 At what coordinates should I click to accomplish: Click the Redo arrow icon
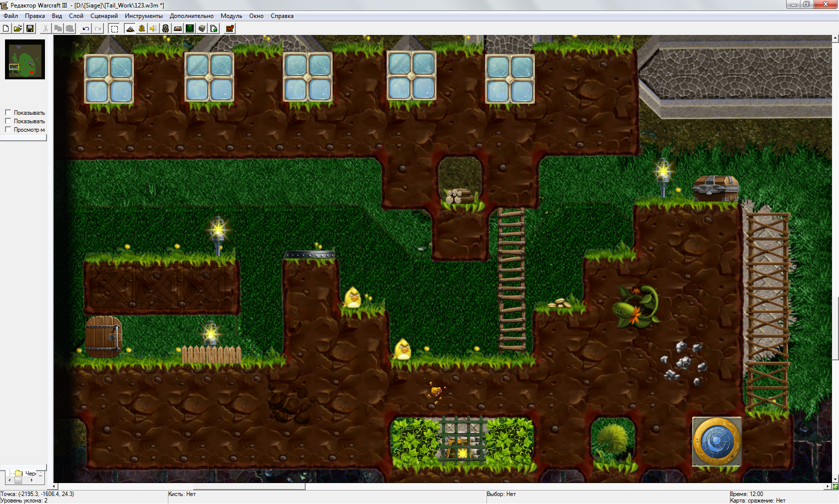coord(98,28)
